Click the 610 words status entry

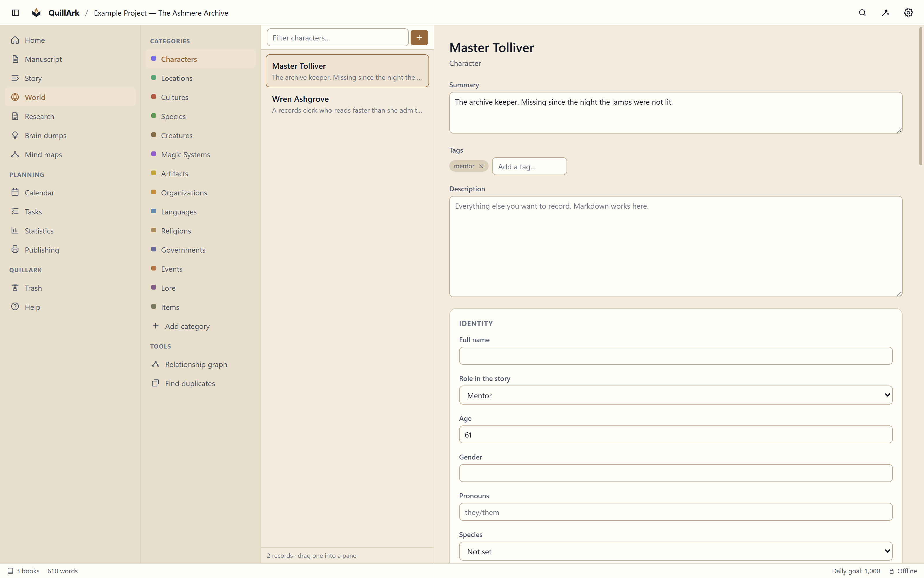click(63, 571)
